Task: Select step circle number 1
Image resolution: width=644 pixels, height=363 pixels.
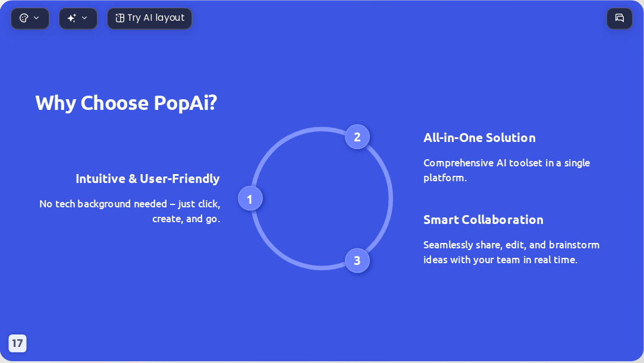Action: [x=250, y=198]
